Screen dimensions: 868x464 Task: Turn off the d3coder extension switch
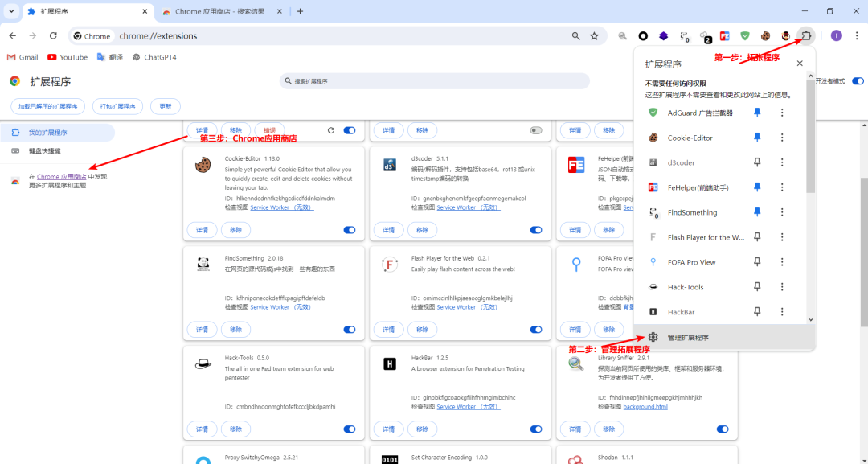[536, 230]
